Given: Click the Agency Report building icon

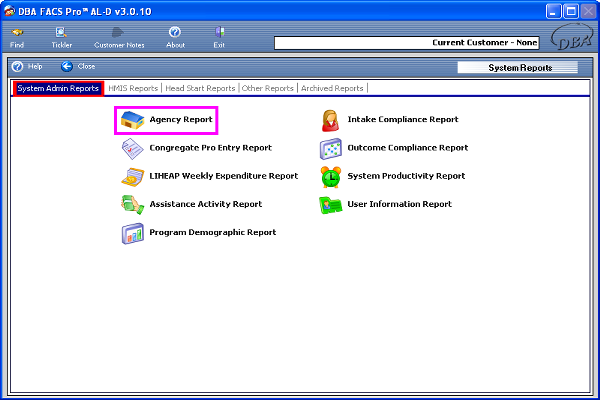Looking at the screenshot, I should (132, 120).
